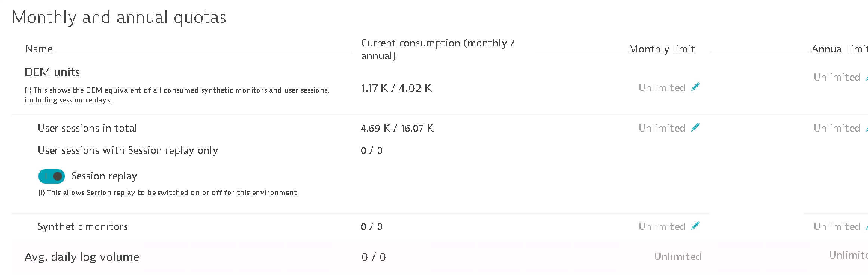Edit Synthetic monitors monthly limit via pencil

point(695,226)
